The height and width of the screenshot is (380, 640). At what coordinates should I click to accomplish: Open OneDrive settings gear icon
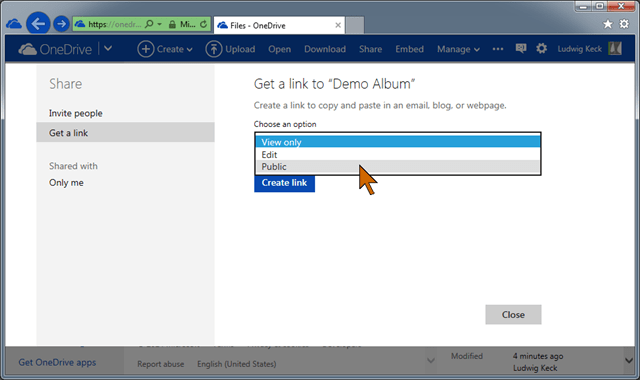tap(541, 49)
